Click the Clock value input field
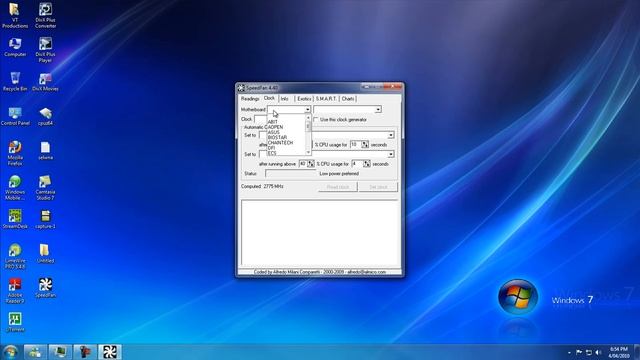 pos(260,119)
